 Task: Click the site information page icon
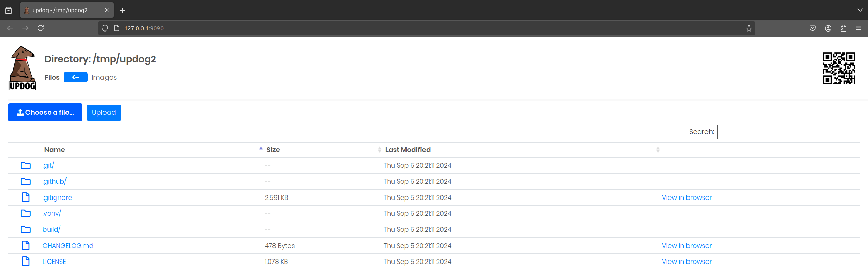(117, 28)
